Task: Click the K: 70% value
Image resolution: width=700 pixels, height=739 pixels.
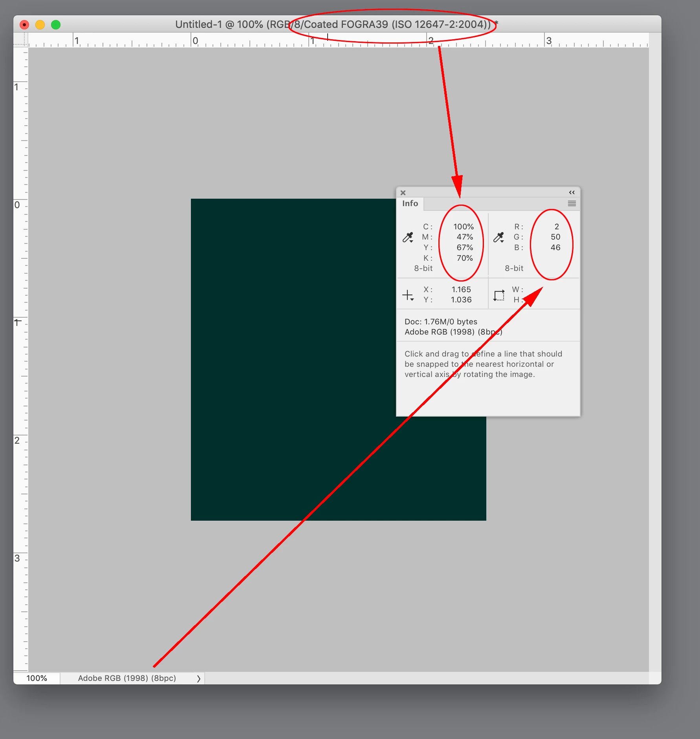Action: [465, 258]
